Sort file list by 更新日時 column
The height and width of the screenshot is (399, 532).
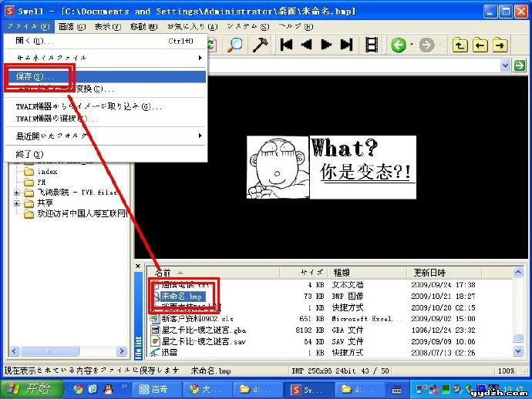[x=429, y=272]
